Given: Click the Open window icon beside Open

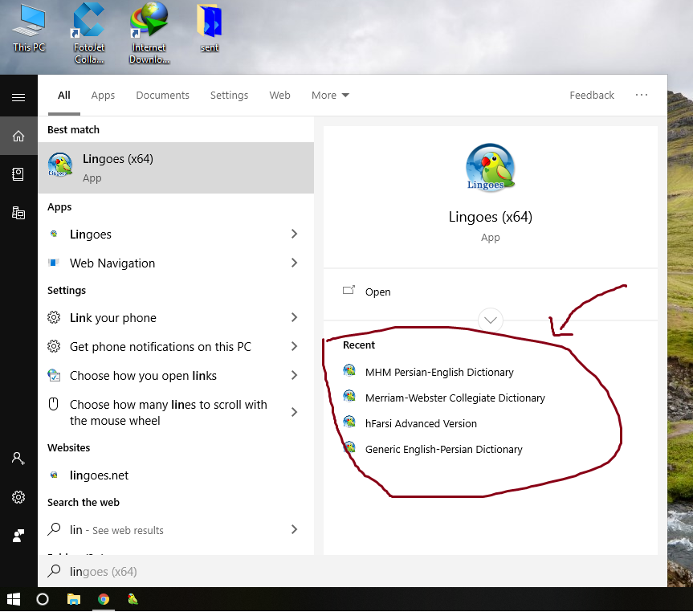Looking at the screenshot, I should click(349, 290).
